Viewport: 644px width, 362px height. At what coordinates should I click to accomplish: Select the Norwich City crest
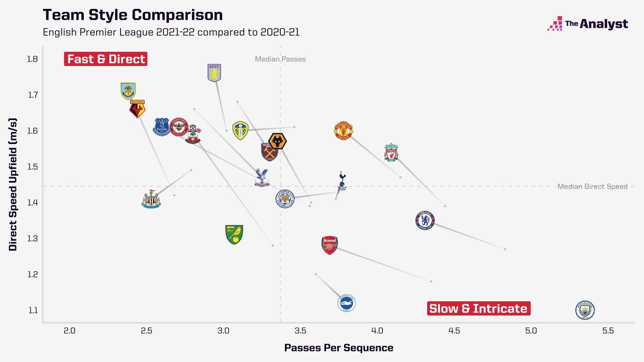(234, 234)
